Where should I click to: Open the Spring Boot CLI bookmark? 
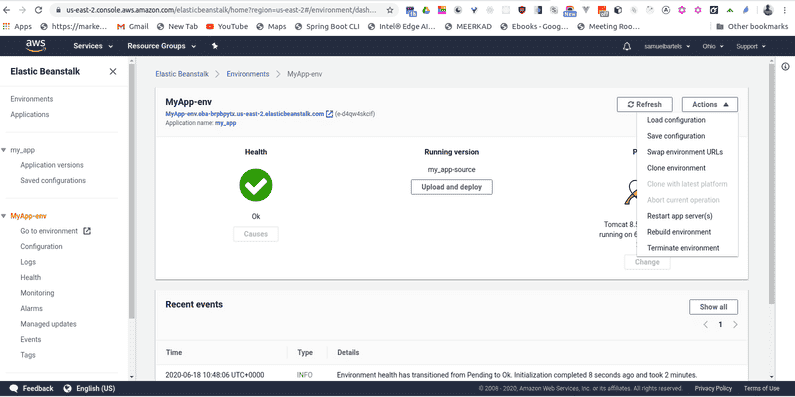point(327,26)
